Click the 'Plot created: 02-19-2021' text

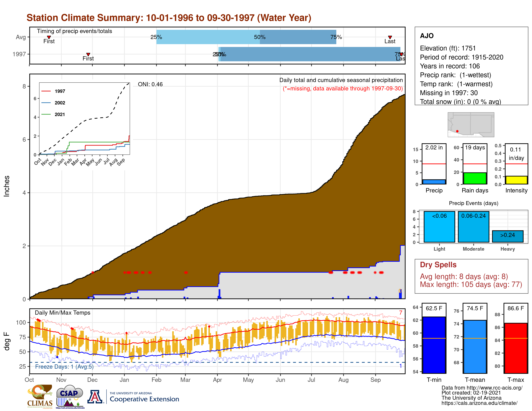(x=471, y=393)
